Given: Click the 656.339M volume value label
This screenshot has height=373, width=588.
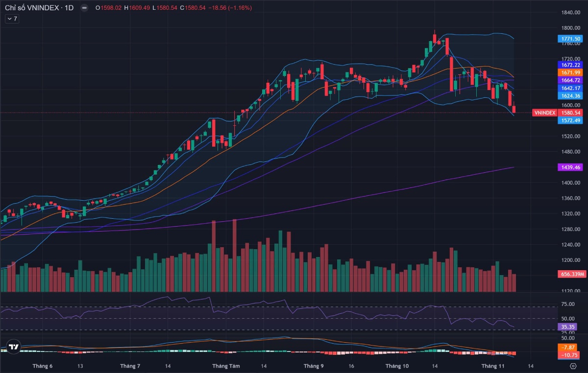Looking at the screenshot, I should pos(571,274).
